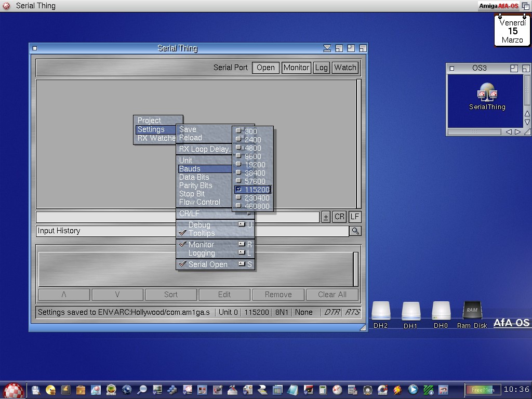The width and height of the screenshot is (532, 399).
Task: Open the Ram Disk icon
Action: coord(472,312)
